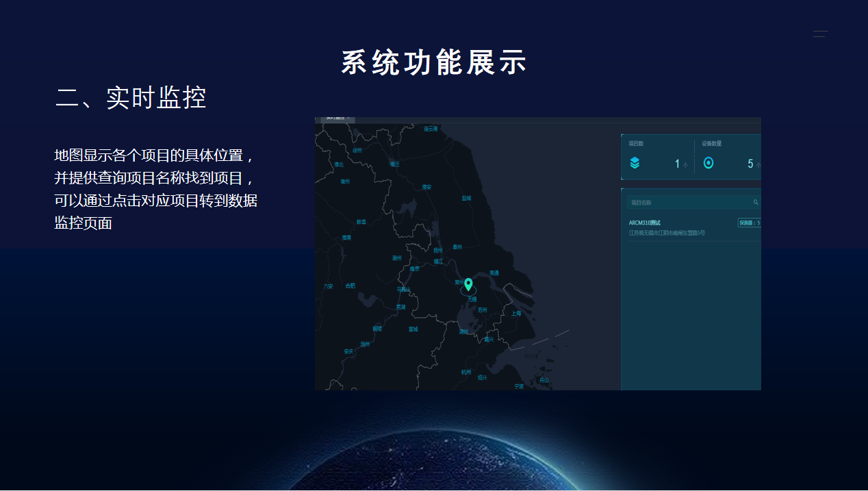The height and width of the screenshot is (491, 868).
Task: Click 合肥 on the map
Action: tap(350, 286)
